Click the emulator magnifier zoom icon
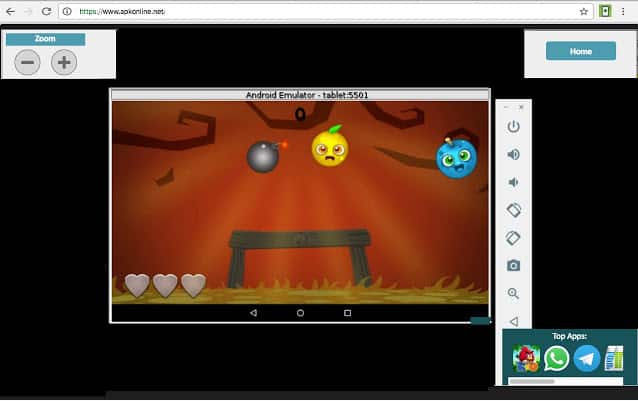 coord(513,293)
